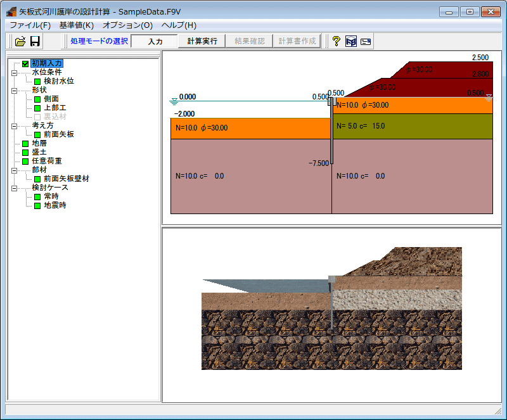Collapse the 検討ケース tree branch
This screenshot has width=507, height=420.
(x=15, y=188)
